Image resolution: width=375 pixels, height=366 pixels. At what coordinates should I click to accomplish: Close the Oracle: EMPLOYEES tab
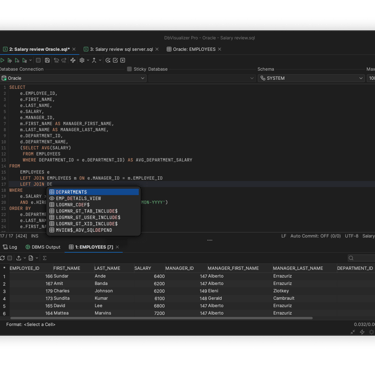click(x=220, y=49)
